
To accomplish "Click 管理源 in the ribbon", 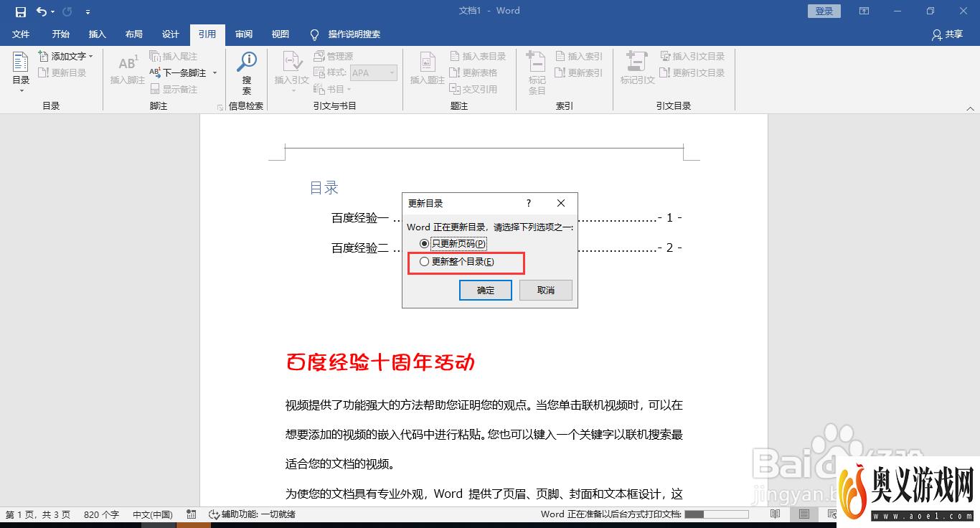I will [334, 56].
